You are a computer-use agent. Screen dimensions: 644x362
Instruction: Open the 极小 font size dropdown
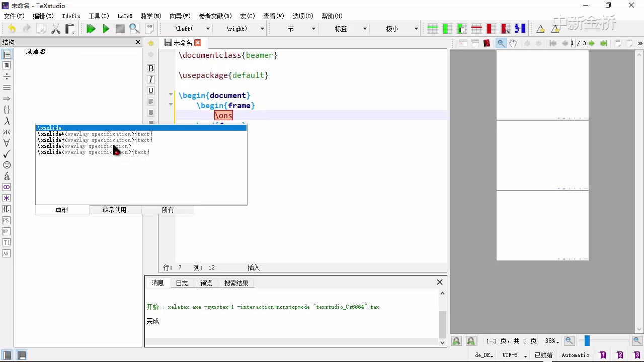[x=416, y=29]
